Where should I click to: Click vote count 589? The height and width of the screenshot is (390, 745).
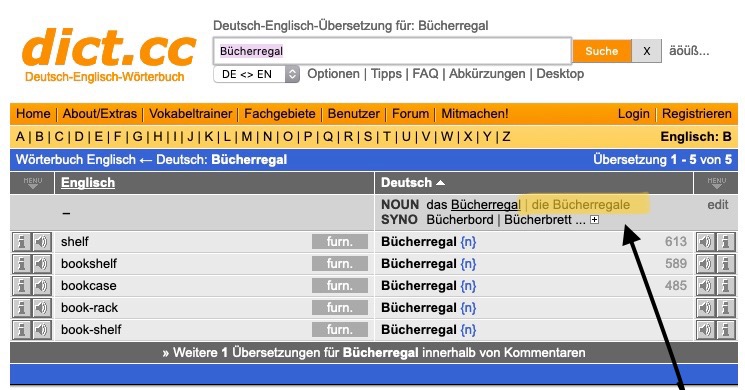(676, 264)
